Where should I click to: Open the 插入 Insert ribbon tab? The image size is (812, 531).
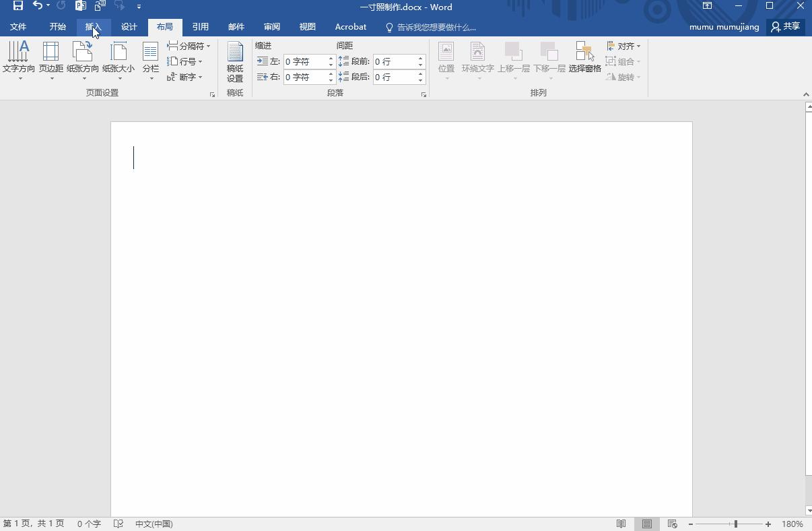coord(93,27)
